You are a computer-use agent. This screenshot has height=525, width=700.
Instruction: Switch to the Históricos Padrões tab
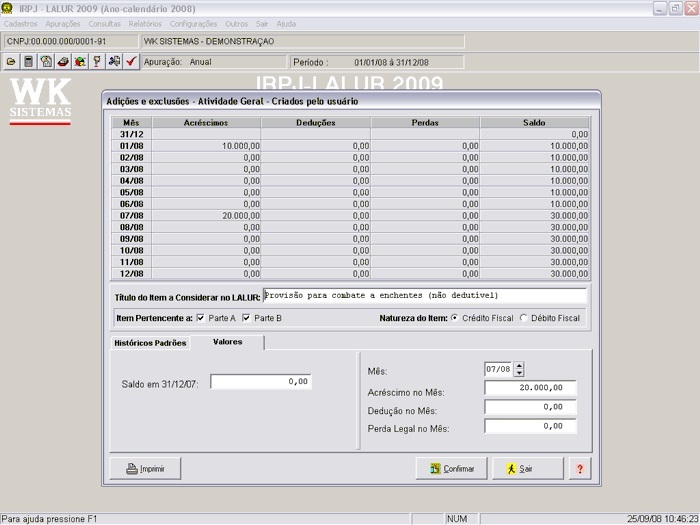(x=149, y=343)
